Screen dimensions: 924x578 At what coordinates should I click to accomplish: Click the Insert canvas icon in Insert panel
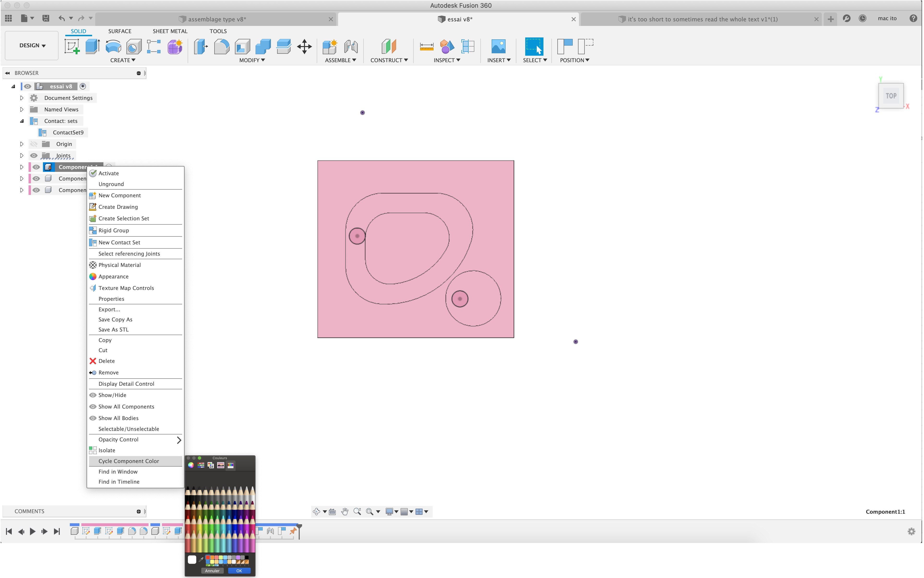(x=498, y=47)
